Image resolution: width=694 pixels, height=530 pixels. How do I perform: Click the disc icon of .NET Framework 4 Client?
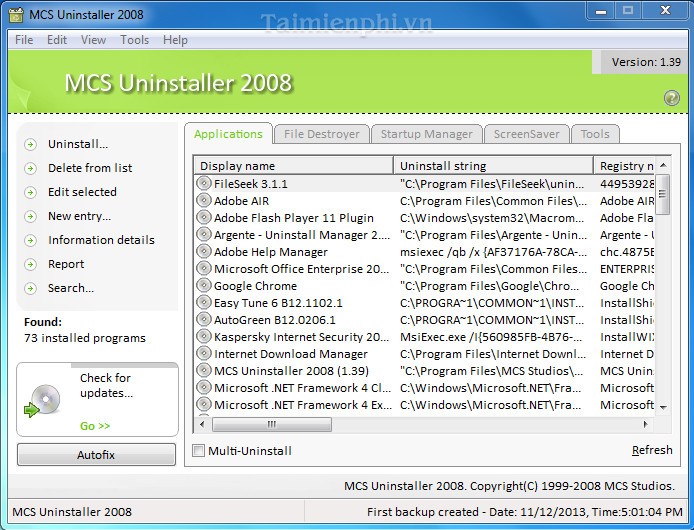click(204, 387)
